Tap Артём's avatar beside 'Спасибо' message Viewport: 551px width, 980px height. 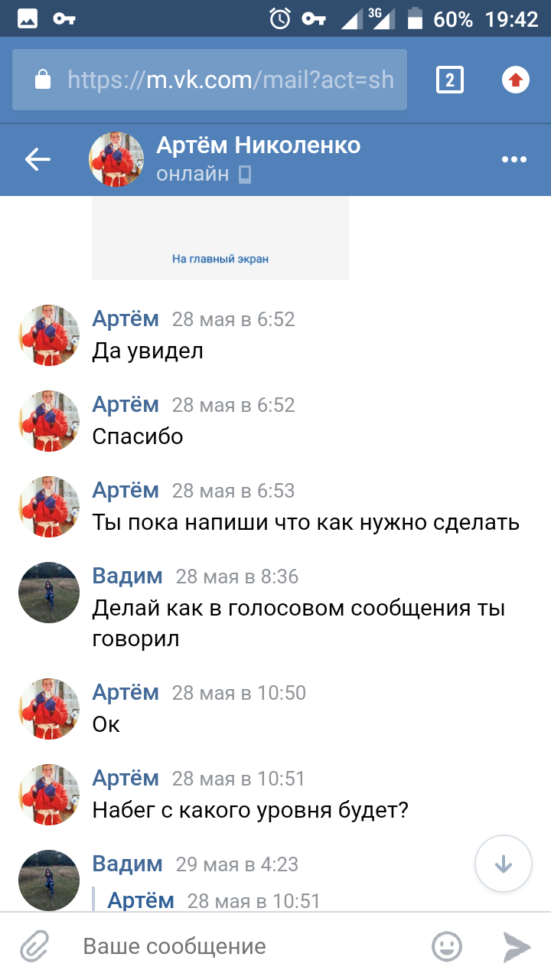49,421
